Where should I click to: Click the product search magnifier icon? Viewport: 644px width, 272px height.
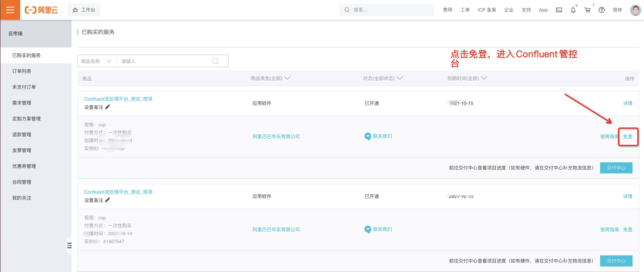click(x=215, y=61)
